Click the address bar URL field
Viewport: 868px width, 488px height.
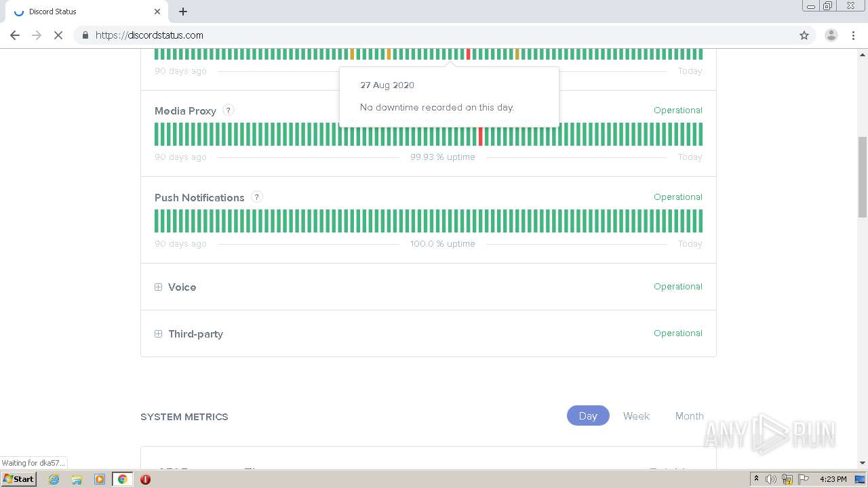click(x=434, y=35)
